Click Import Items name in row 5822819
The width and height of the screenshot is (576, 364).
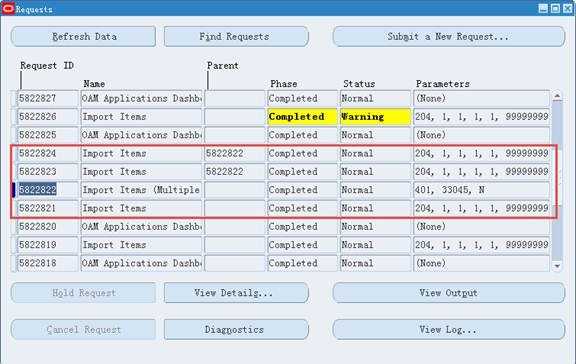point(141,245)
